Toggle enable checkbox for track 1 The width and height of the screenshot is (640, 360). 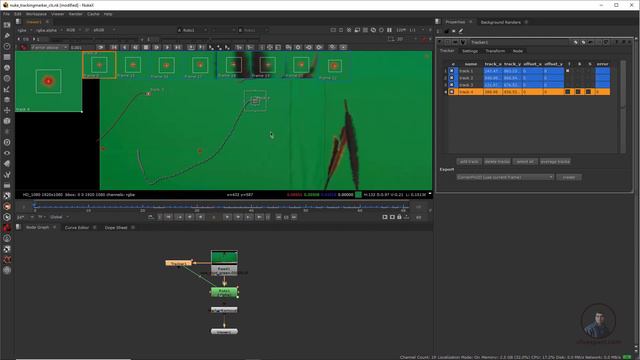[451, 71]
